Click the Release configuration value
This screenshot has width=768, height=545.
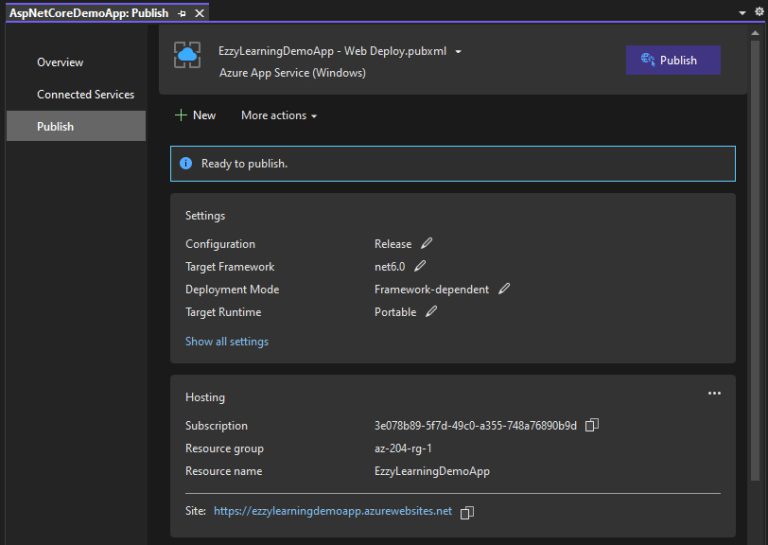(393, 244)
